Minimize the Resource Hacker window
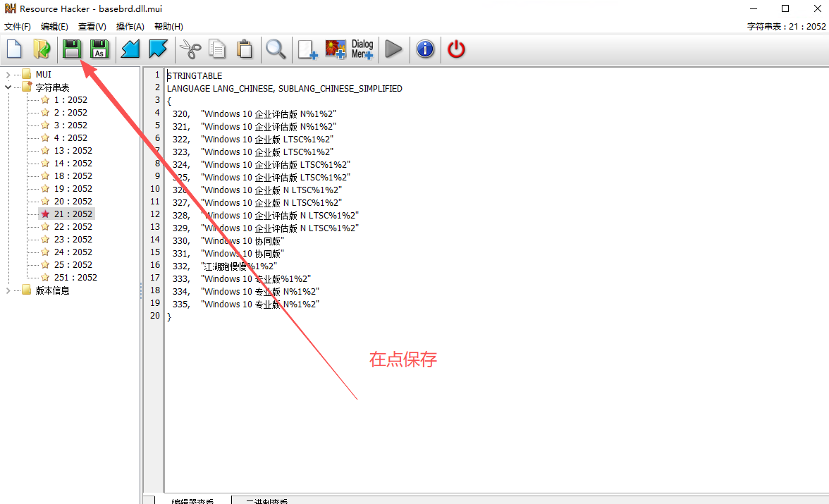The height and width of the screenshot is (504, 829). pos(754,8)
